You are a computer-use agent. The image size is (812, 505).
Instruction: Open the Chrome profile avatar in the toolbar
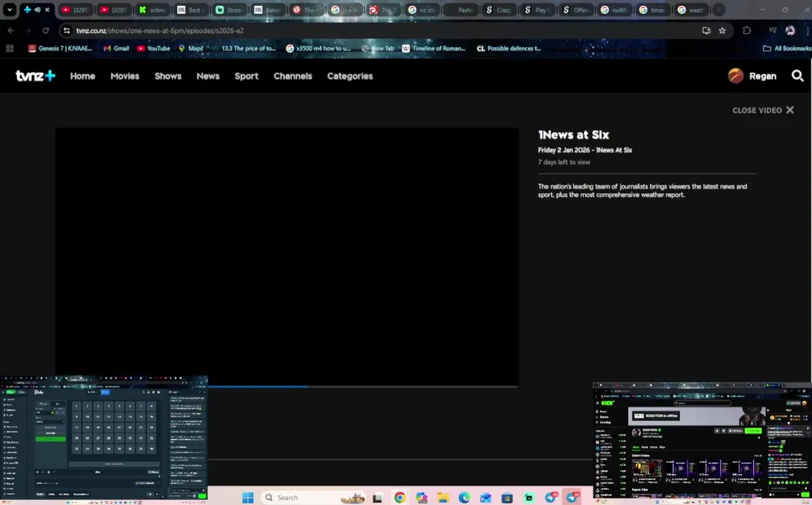click(x=790, y=31)
